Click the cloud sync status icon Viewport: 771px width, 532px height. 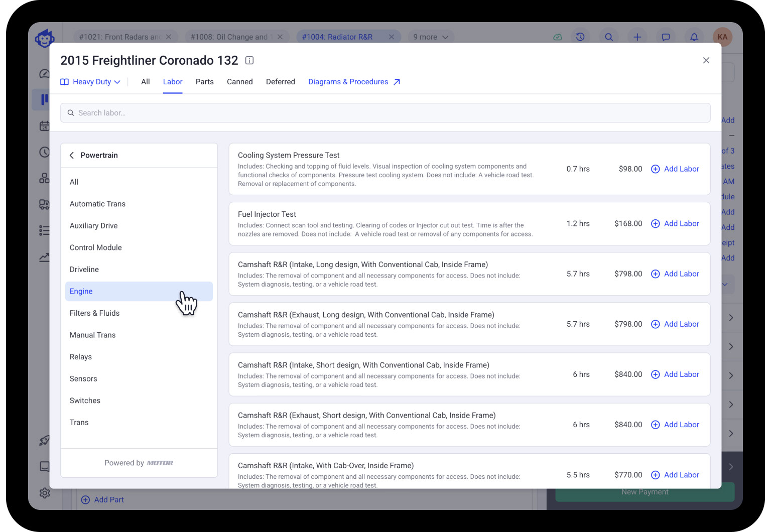pos(558,37)
